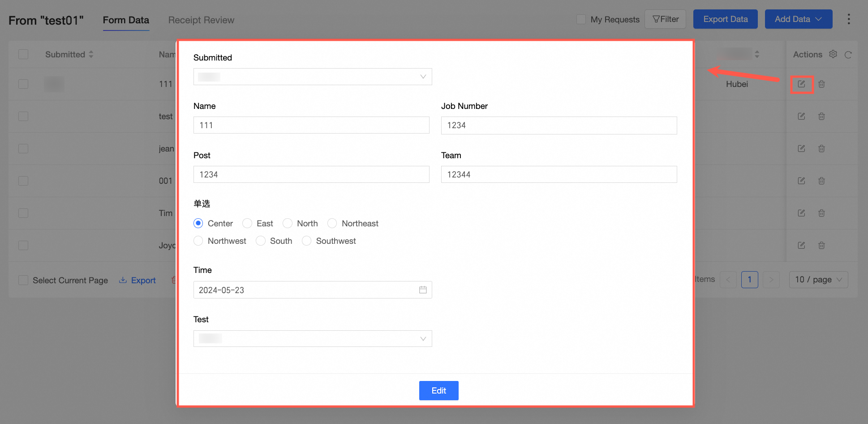Image resolution: width=868 pixels, height=424 pixels.
Task: Open the Add Data dropdown button
Action: click(799, 19)
